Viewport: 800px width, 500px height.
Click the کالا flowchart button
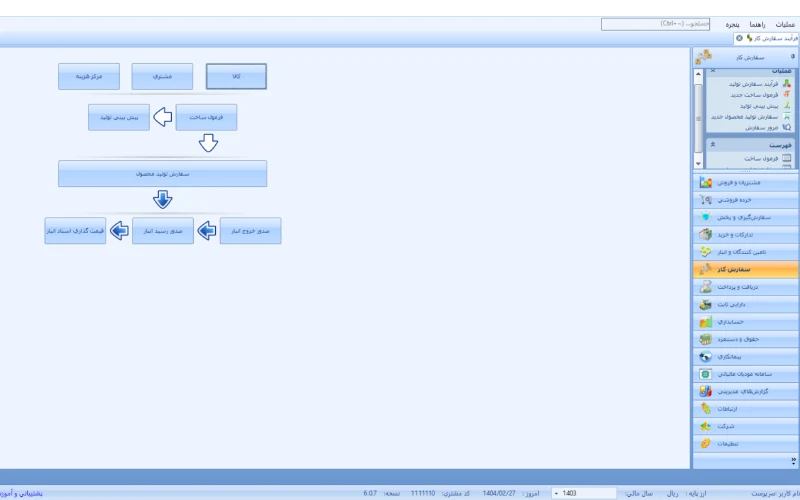236,77
